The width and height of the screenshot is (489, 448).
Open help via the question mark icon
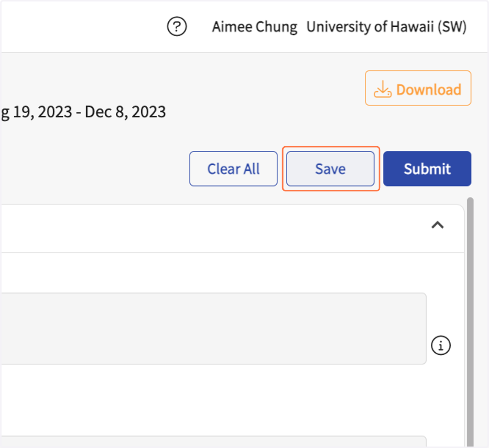click(x=177, y=27)
